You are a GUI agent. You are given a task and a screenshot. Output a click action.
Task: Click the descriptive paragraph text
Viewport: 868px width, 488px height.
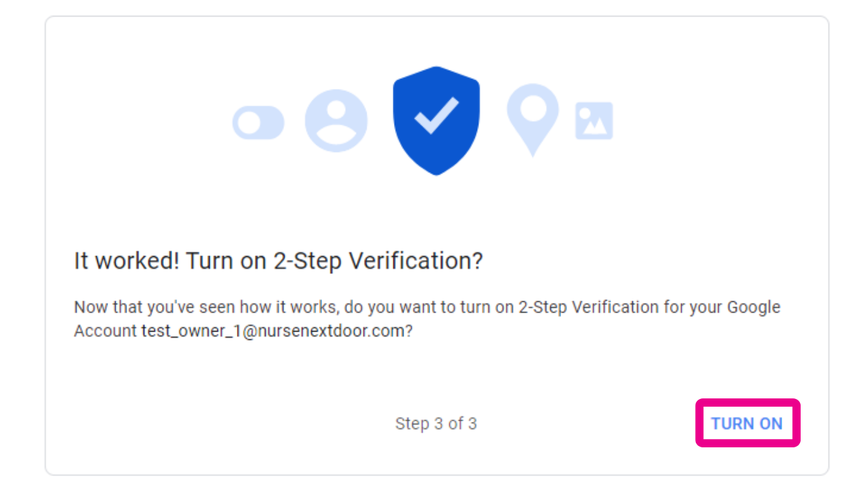click(426, 318)
